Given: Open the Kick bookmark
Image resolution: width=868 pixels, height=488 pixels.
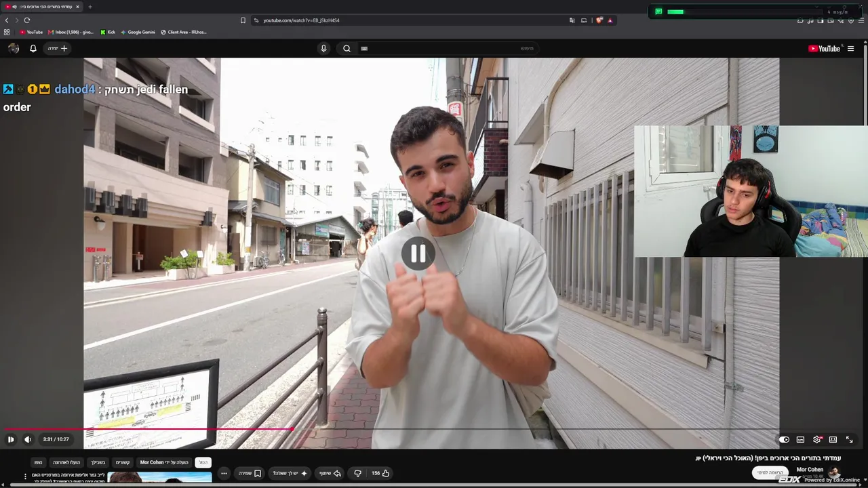Looking at the screenshot, I should [x=108, y=32].
